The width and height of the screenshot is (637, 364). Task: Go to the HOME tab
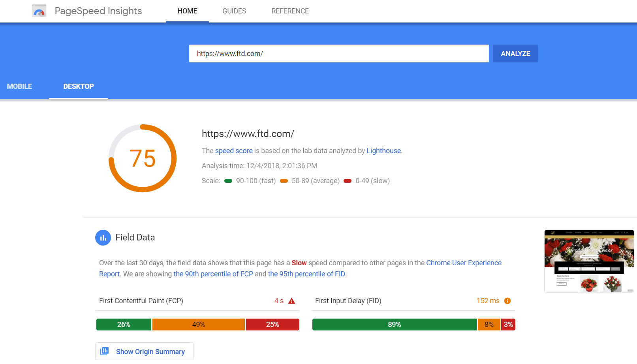pos(187,11)
